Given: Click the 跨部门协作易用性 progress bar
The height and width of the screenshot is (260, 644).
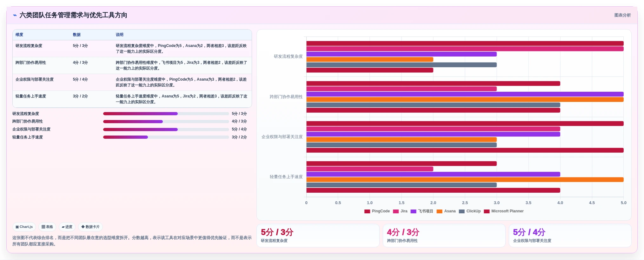Looking at the screenshot, I should click(x=166, y=122).
